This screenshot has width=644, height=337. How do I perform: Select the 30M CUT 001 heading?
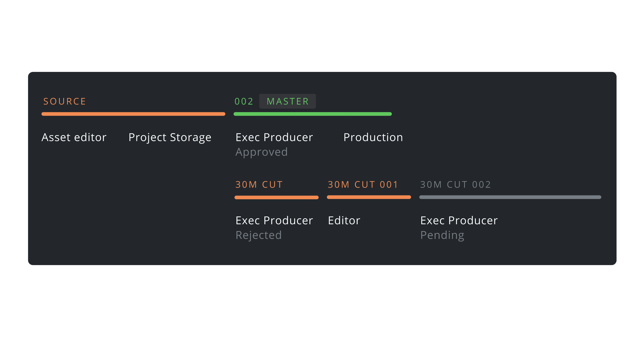[x=363, y=185]
